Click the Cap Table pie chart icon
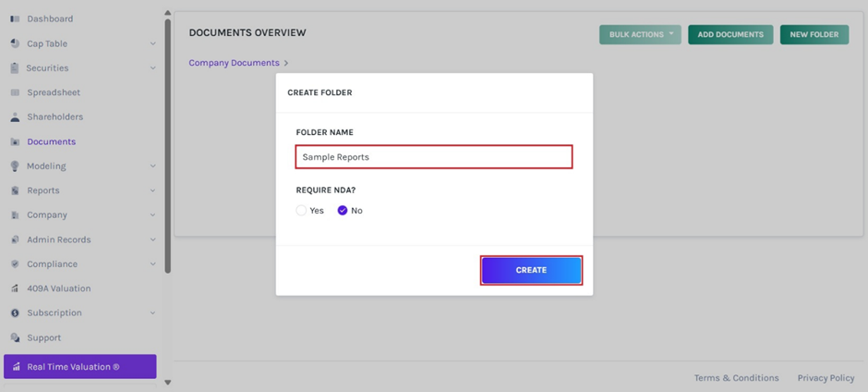 coord(15,43)
